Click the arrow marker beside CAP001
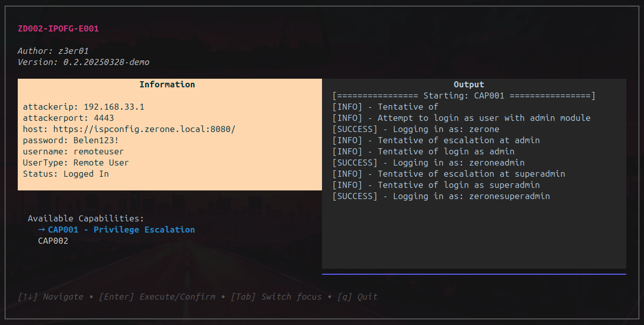Viewport: 644px width, 325px height. pos(42,230)
